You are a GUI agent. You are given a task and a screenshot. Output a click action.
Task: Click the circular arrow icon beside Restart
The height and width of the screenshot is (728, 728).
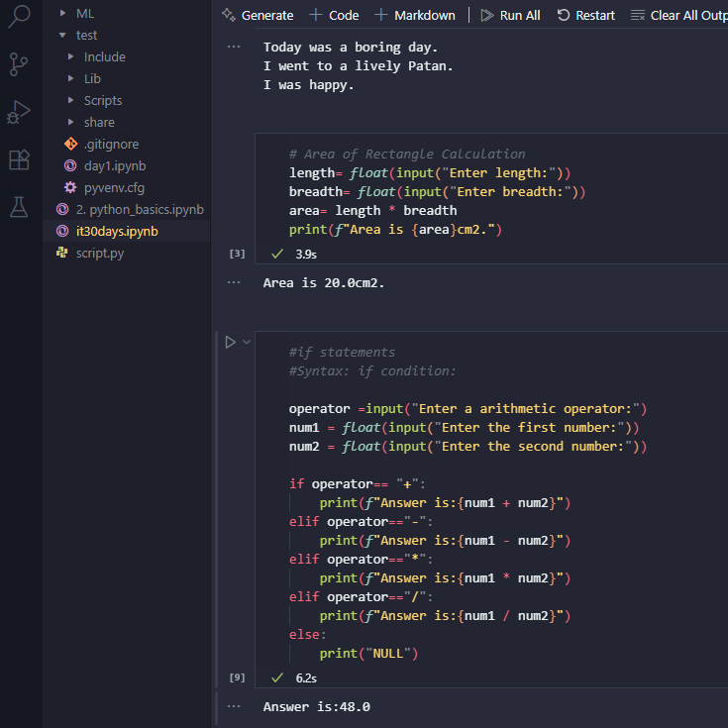click(x=564, y=15)
